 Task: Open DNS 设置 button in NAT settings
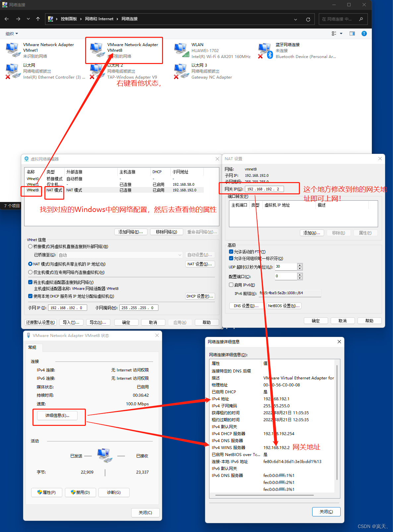pos(246,306)
